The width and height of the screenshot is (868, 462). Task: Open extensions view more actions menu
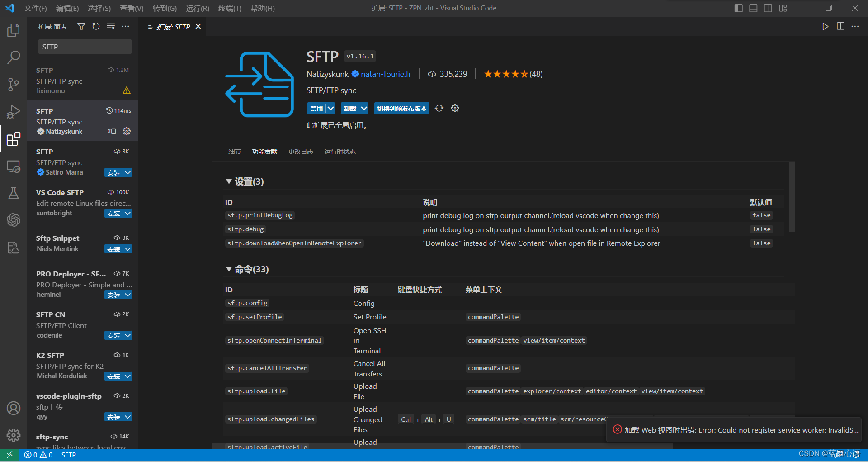click(x=126, y=27)
